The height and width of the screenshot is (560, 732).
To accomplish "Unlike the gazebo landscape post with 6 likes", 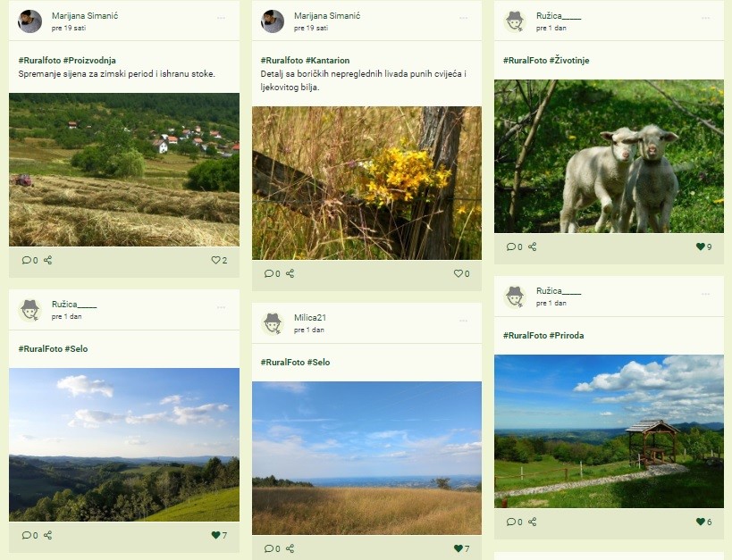I will (x=700, y=522).
